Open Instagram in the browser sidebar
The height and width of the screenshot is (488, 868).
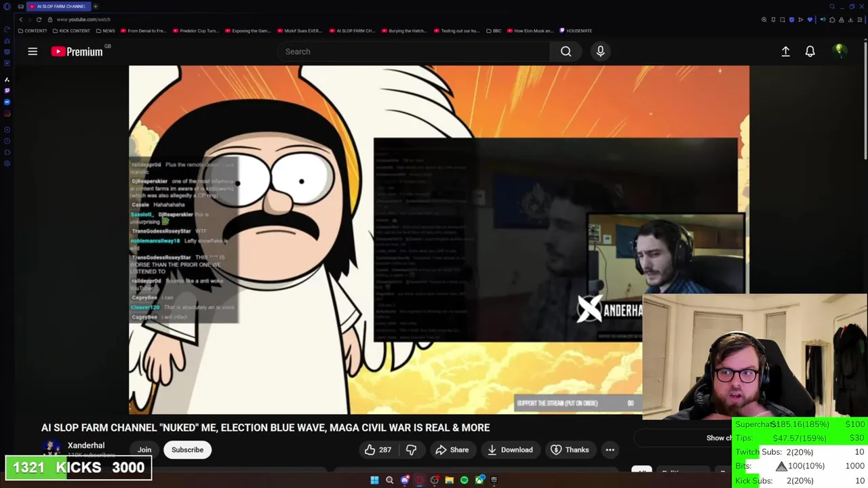point(7,113)
